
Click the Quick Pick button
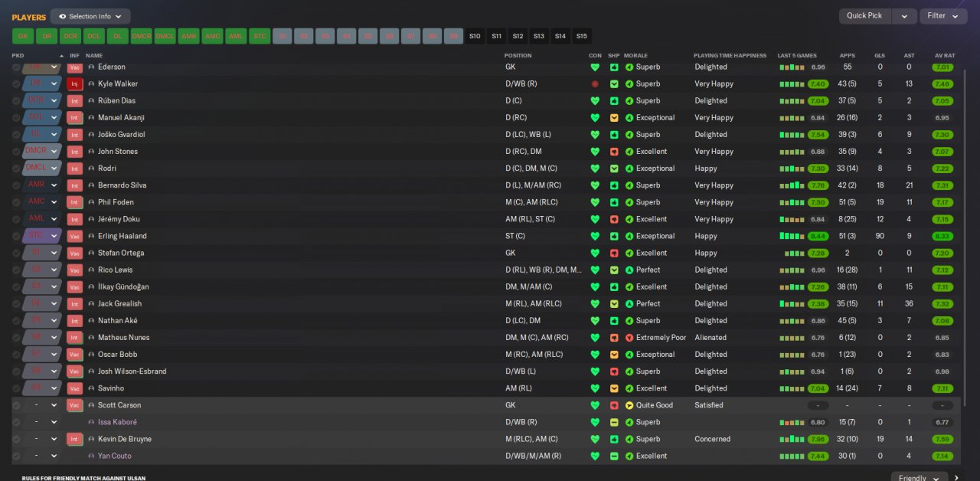pyautogui.click(x=865, y=16)
